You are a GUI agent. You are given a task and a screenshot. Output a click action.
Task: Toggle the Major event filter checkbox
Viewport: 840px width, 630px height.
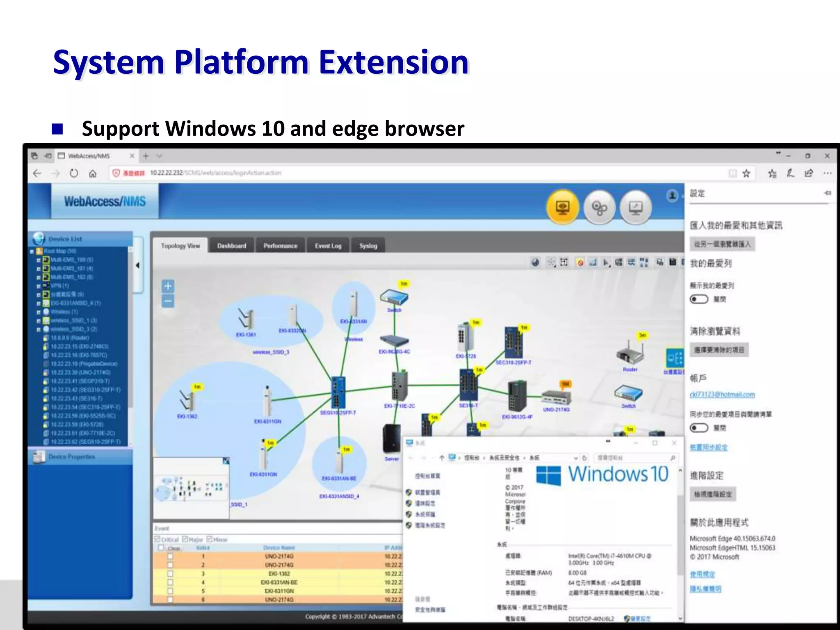click(x=185, y=539)
